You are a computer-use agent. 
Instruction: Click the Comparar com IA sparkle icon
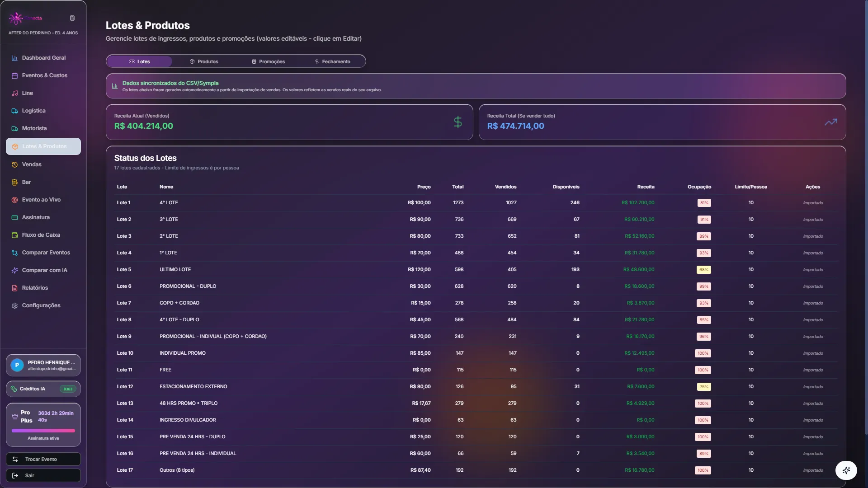pyautogui.click(x=14, y=270)
